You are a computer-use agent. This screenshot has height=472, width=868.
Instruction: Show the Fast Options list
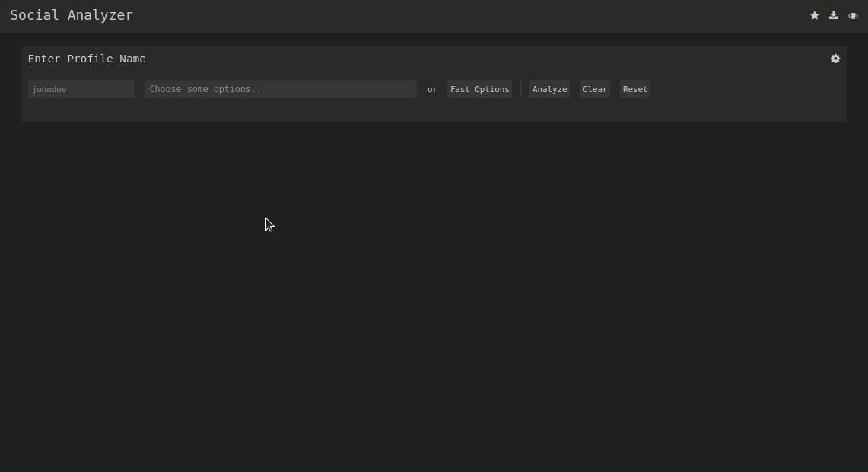479,89
